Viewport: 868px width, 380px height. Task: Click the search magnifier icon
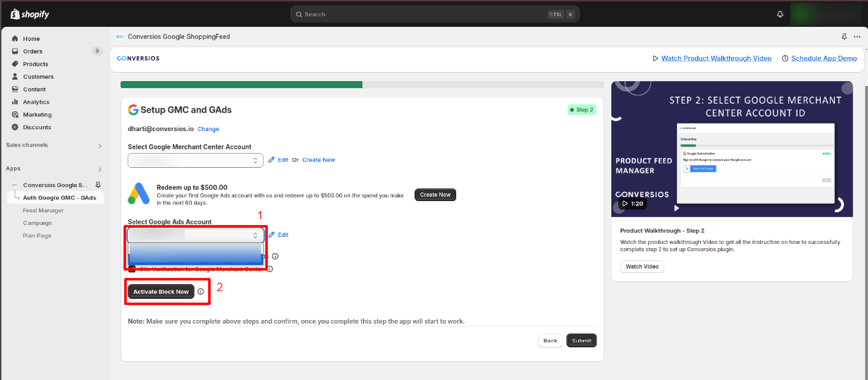point(299,14)
